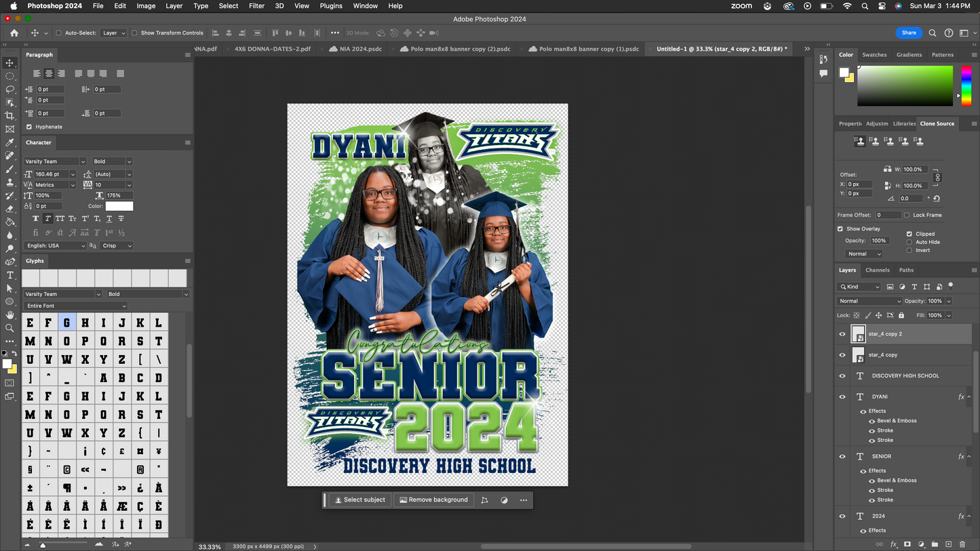Open the Filter menu

pyautogui.click(x=256, y=5)
